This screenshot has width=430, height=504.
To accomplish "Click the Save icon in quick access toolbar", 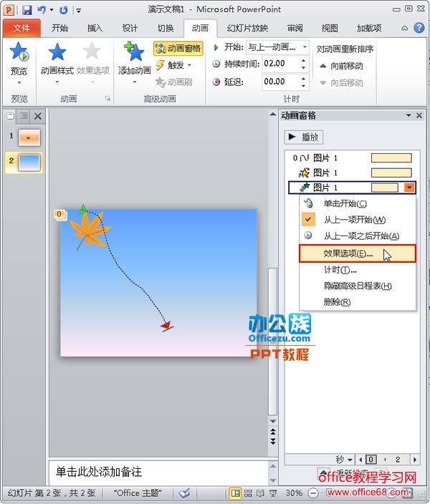I will [x=27, y=10].
